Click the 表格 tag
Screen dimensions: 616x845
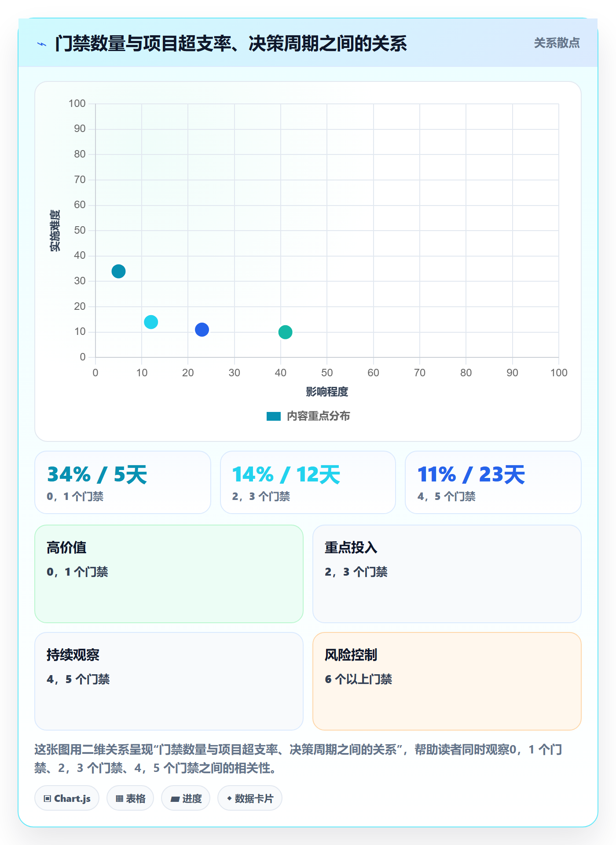tap(130, 798)
